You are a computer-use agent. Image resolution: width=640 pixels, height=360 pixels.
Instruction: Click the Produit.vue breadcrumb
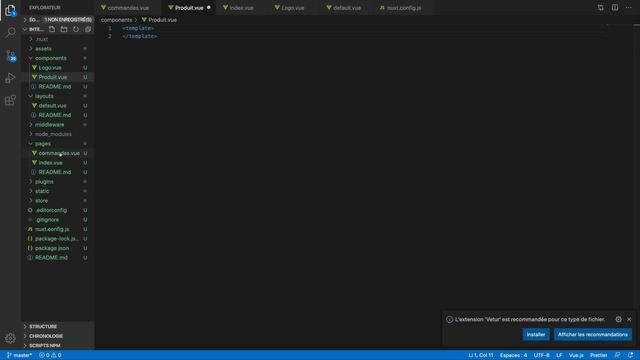(x=159, y=20)
